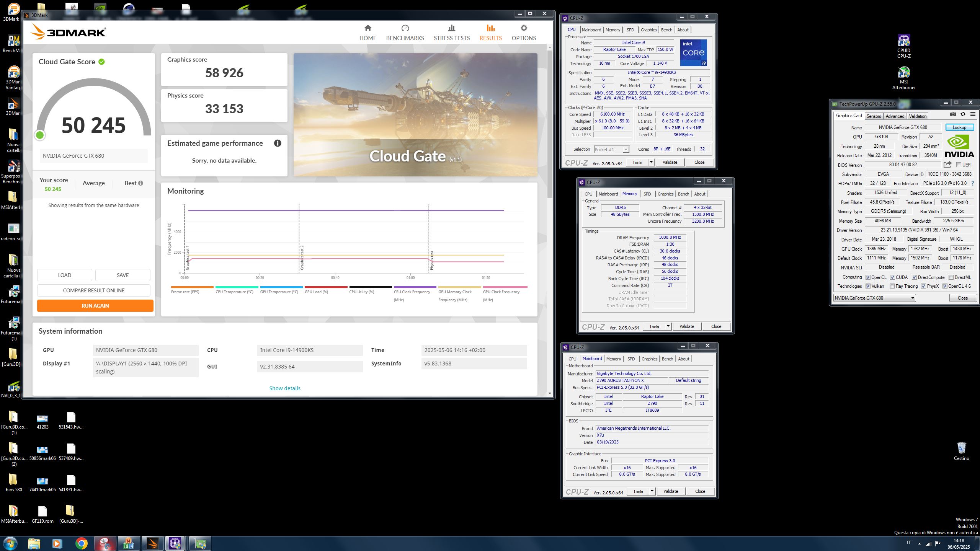Viewport: 980px width, 551px height.
Task: Open the GPU selector dropdown in GPU-Z
Action: pos(874,298)
